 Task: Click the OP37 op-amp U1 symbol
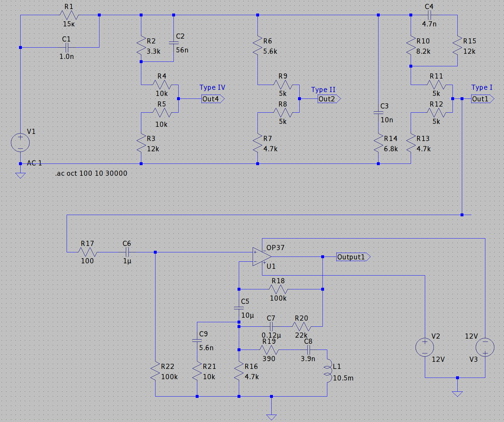click(262, 257)
